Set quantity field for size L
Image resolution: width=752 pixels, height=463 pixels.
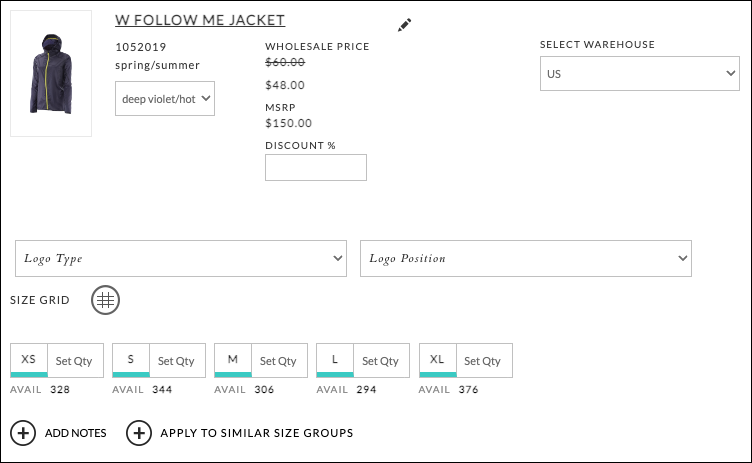[382, 361]
